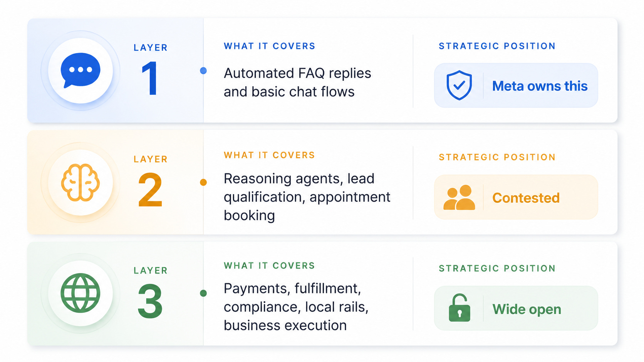This screenshot has width=644, height=362.
Task: Click the green globe icon
Action: tap(80, 293)
